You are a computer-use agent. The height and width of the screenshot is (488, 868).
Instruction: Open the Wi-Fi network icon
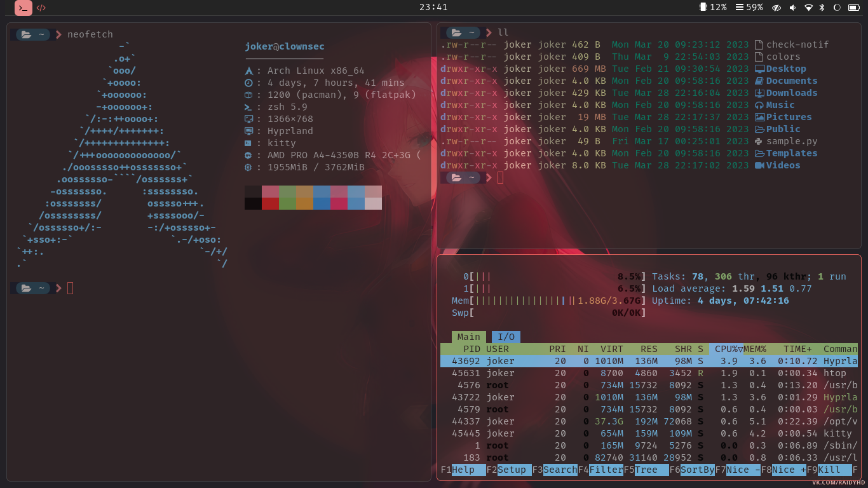pos(808,8)
